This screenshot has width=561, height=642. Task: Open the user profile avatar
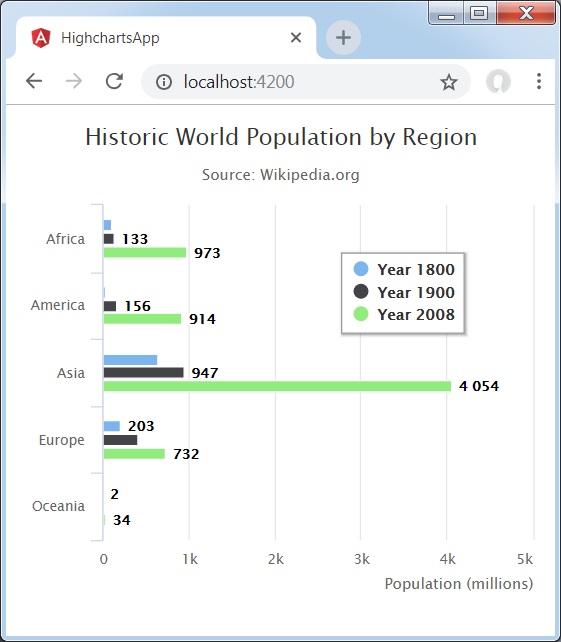pos(498,81)
